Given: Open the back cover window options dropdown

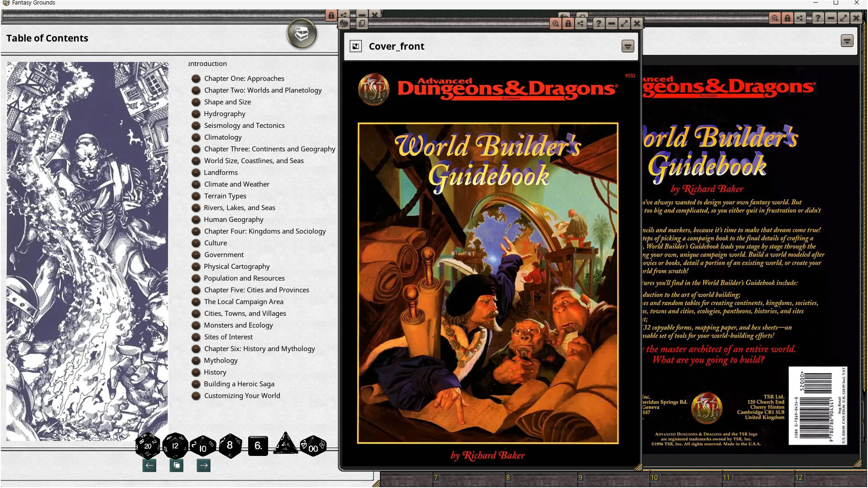Looking at the screenshot, I should tap(847, 41).
